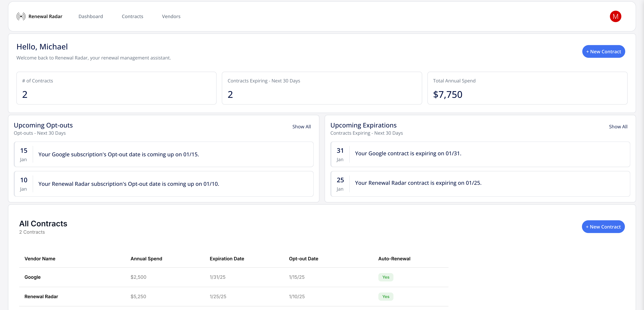644x310 pixels.
Task: Go to the Dashboard nav item
Action: 91,17
